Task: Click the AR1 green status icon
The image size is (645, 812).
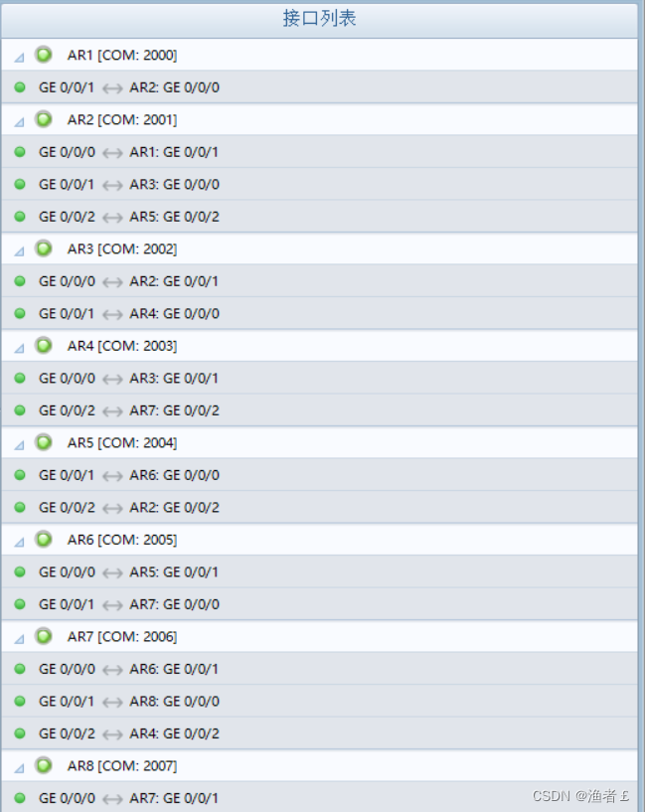Action: (x=44, y=54)
